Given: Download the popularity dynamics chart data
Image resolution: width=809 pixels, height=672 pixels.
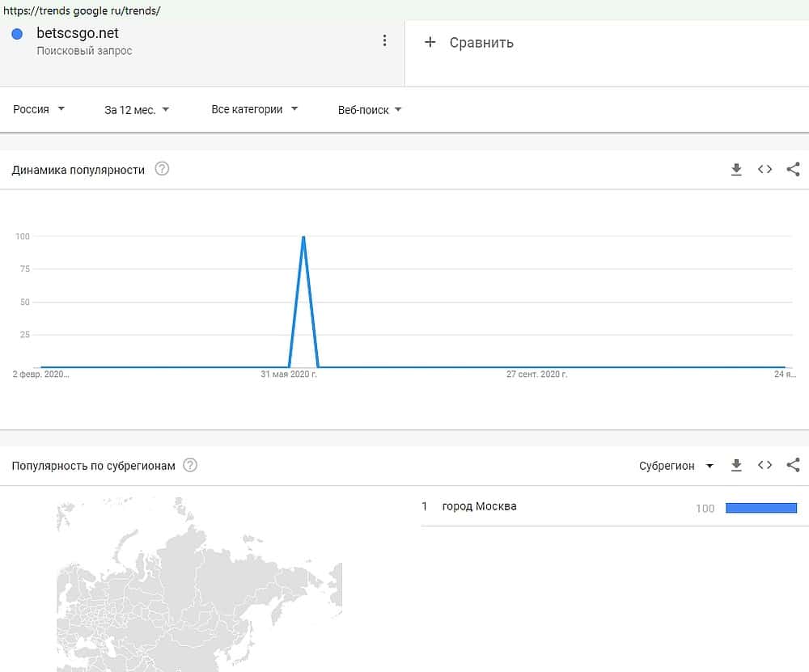Looking at the screenshot, I should tap(736, 169).
